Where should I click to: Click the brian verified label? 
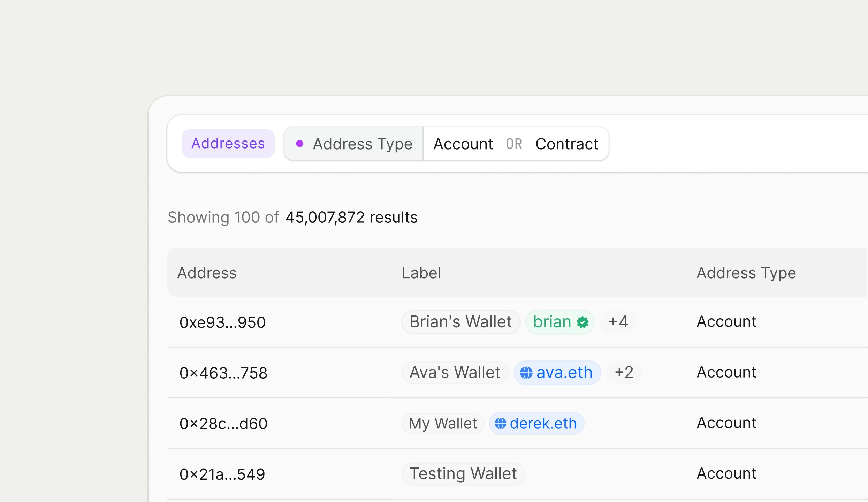pos(560,322)
